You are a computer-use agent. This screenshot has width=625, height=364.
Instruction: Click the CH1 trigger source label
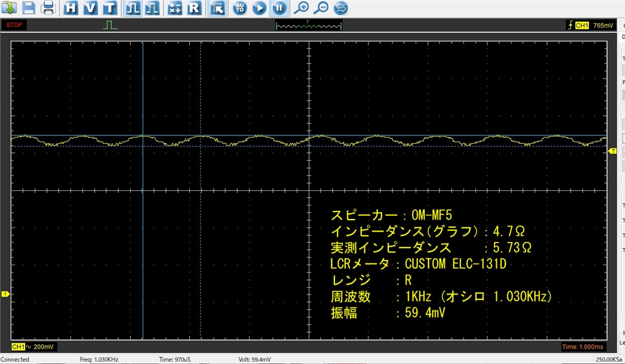(582, 26)
